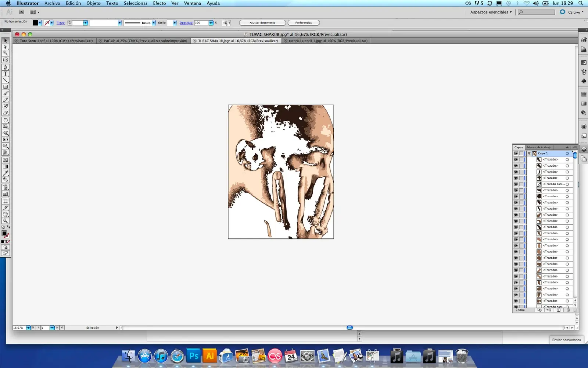Screen dimensions: 588x368
Task: Select the Direct Selection tool
Action: 6,47
